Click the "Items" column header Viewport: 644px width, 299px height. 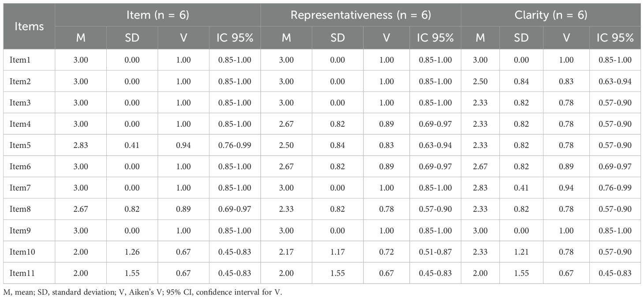(30, 26)
